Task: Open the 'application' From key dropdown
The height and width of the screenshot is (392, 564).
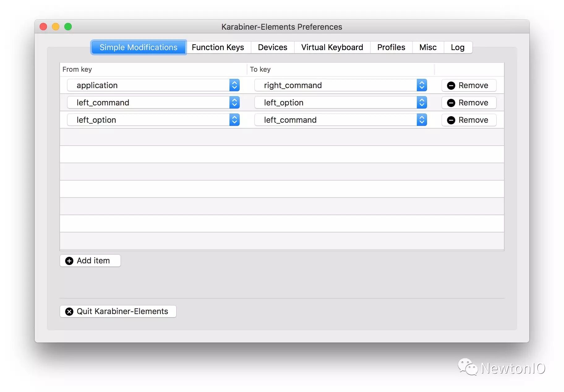Action: pyautogui.click(x=153, y=85)
